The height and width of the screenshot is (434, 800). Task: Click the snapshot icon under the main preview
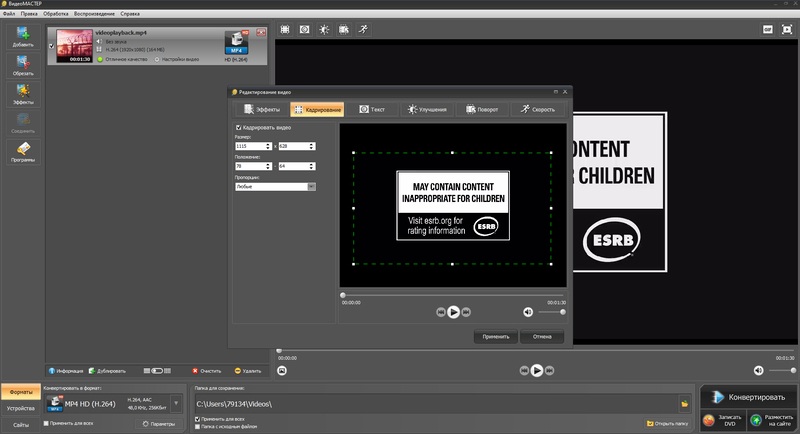click(x=282, y=371)
